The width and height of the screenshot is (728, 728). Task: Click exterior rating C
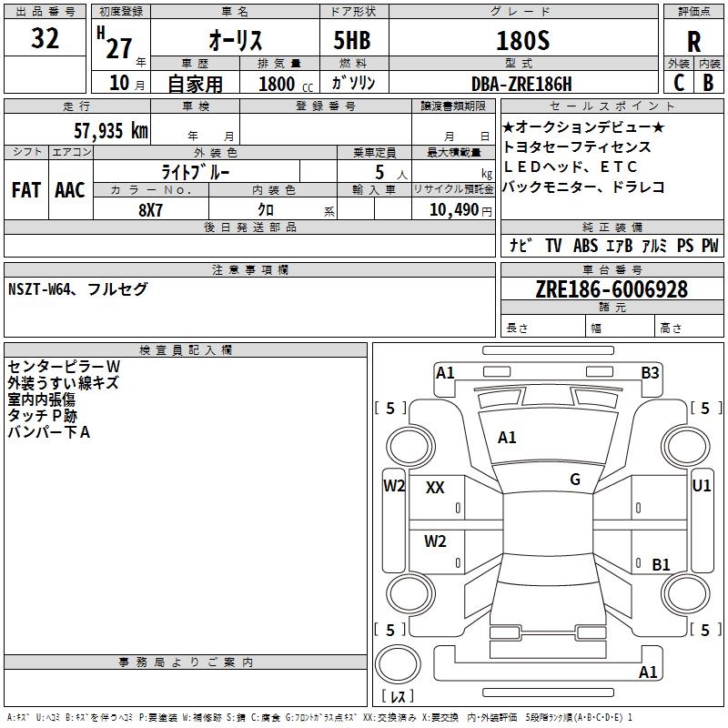coord(679,83)
